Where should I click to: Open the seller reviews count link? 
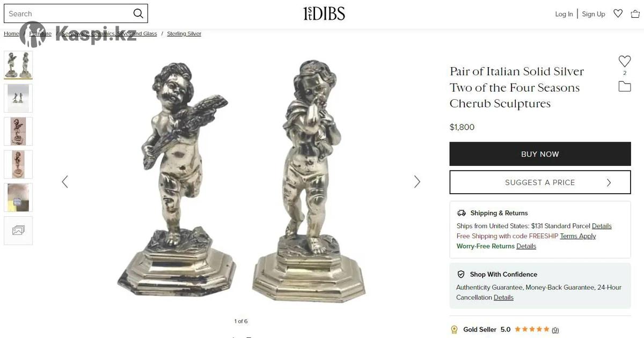point(555,330)
